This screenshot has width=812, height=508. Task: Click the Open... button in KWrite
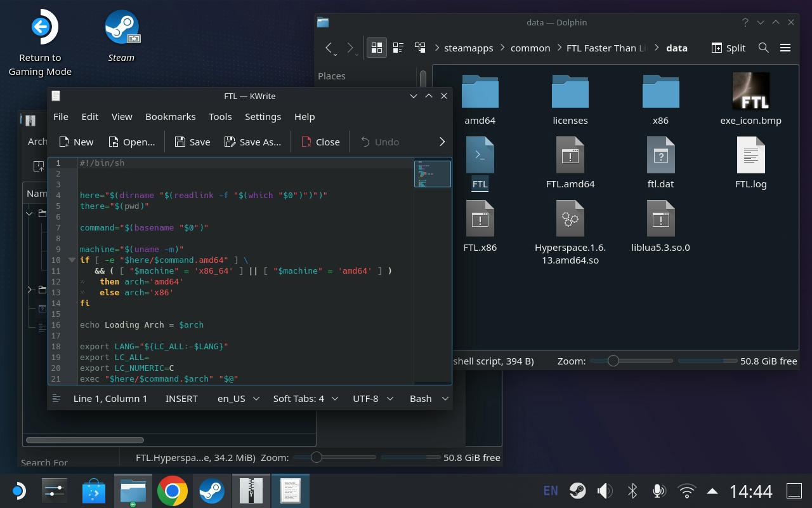click(131, 142)
